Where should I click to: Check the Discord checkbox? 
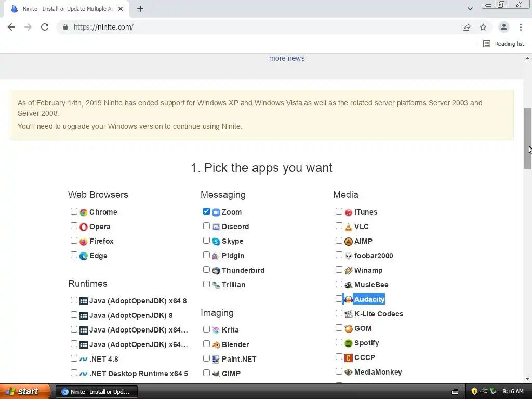[206, 225]
